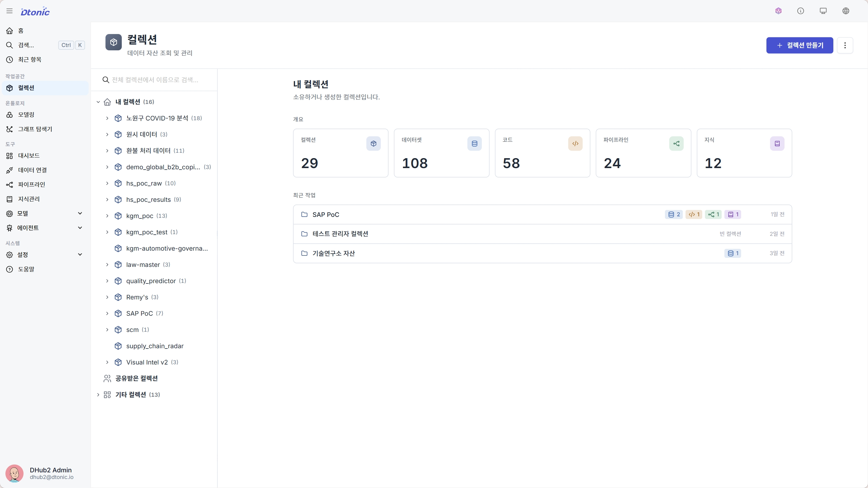Select the Remy's tree item

137,297
